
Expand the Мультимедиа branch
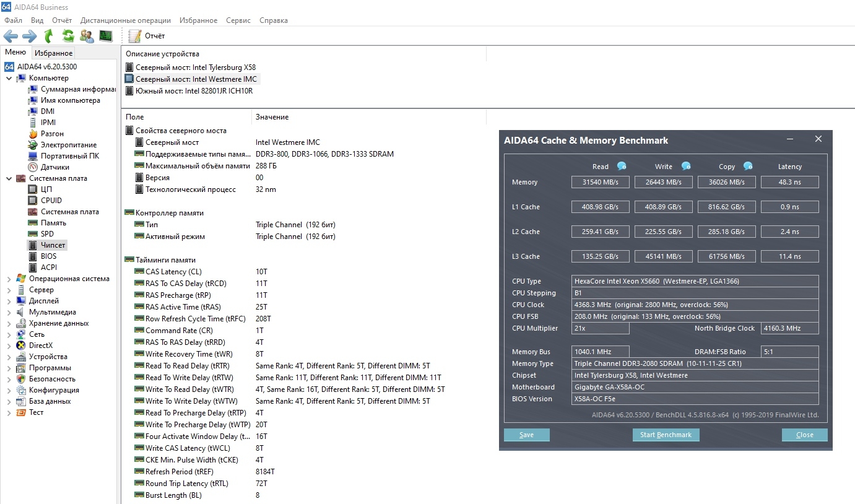9,312
